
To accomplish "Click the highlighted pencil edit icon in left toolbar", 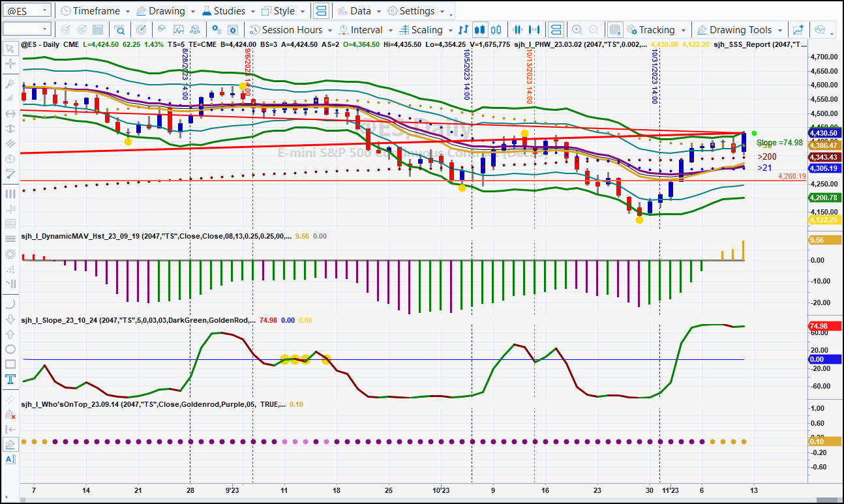I will (x=10, y=444).
